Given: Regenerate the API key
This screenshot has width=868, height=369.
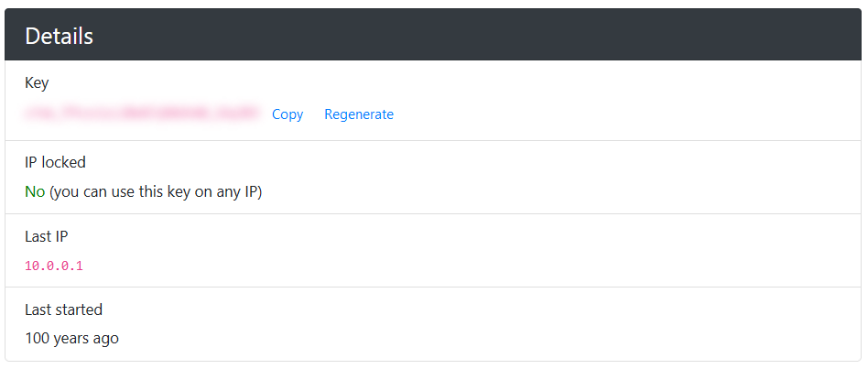Looking at the screenshot, I should pos(359,114).
